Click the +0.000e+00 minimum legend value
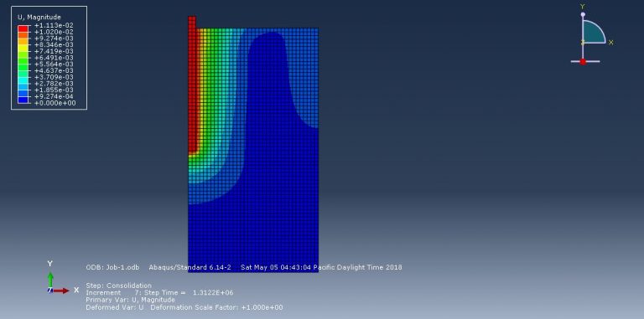Image resolution: width=644 pixels, height=319 pixels. coord(55,103)
